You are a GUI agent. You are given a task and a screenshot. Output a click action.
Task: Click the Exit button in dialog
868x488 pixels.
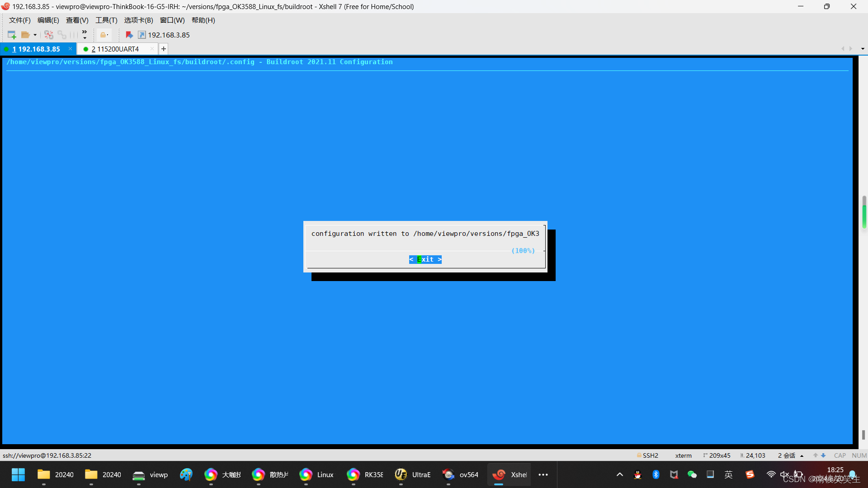point(425,259)
